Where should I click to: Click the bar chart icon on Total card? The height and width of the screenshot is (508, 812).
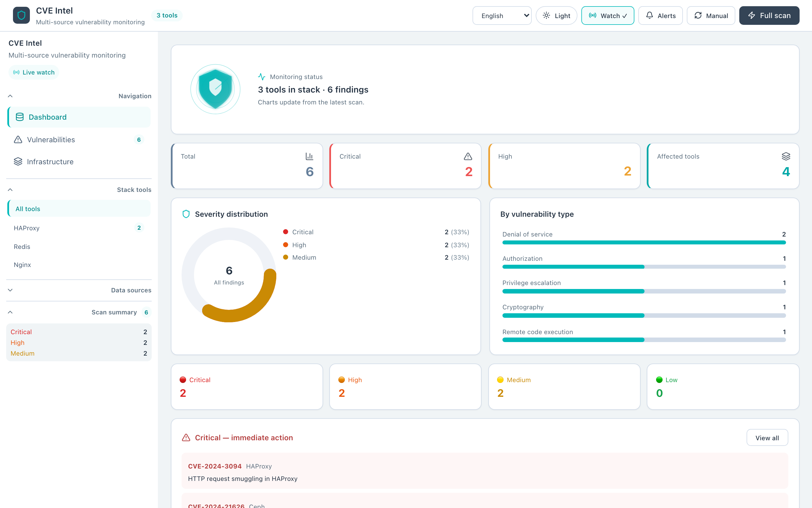[x=309, y=156]
